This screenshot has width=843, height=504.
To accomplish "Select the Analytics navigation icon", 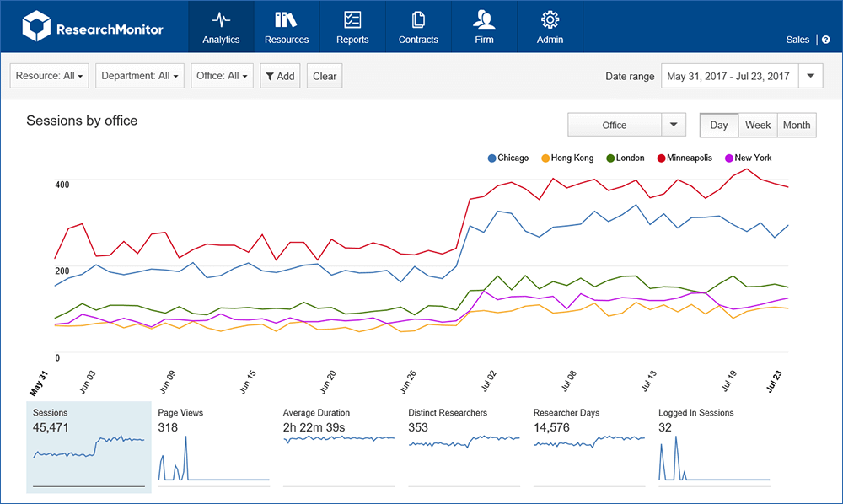I will 221,19.
